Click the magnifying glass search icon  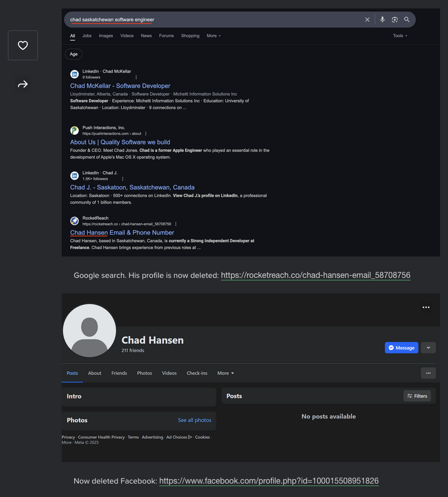[x=407, y=19]
